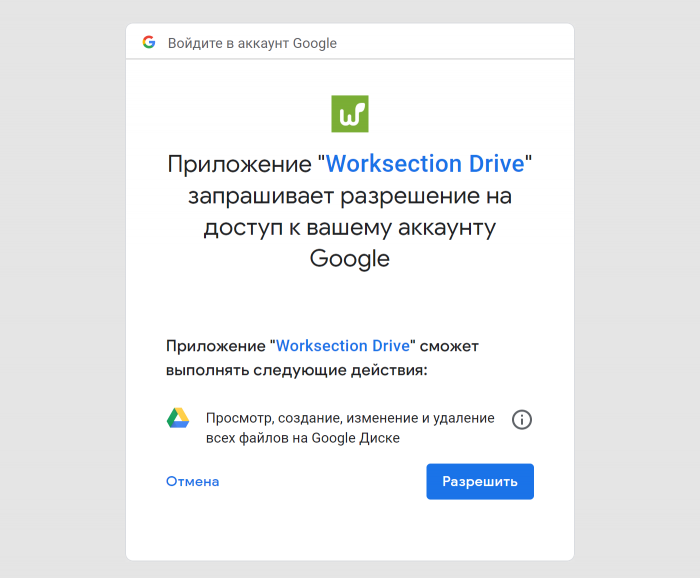This screenshot has height=578, width=700.
Task: Click the bold word сможет
Action: pos(449,346)
